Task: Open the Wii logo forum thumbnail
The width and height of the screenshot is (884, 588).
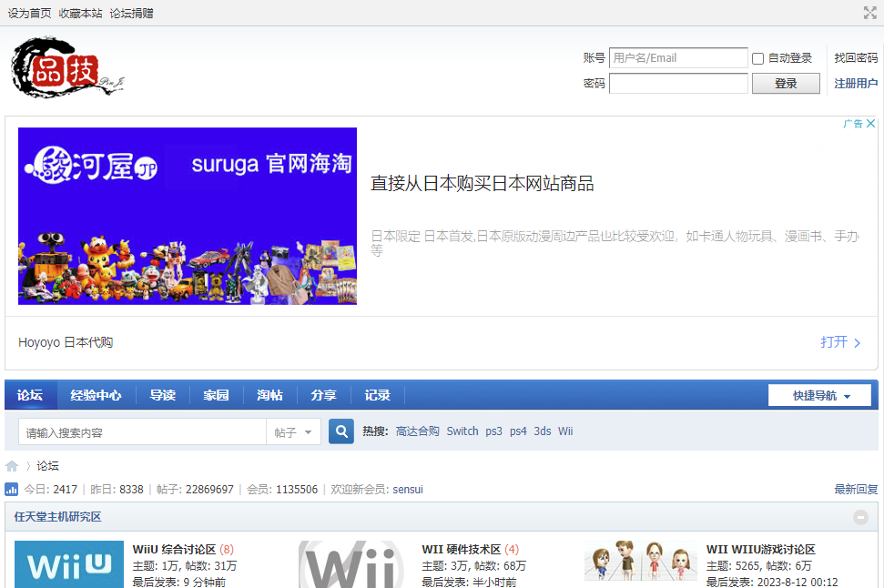Action: tap(351, 564)
